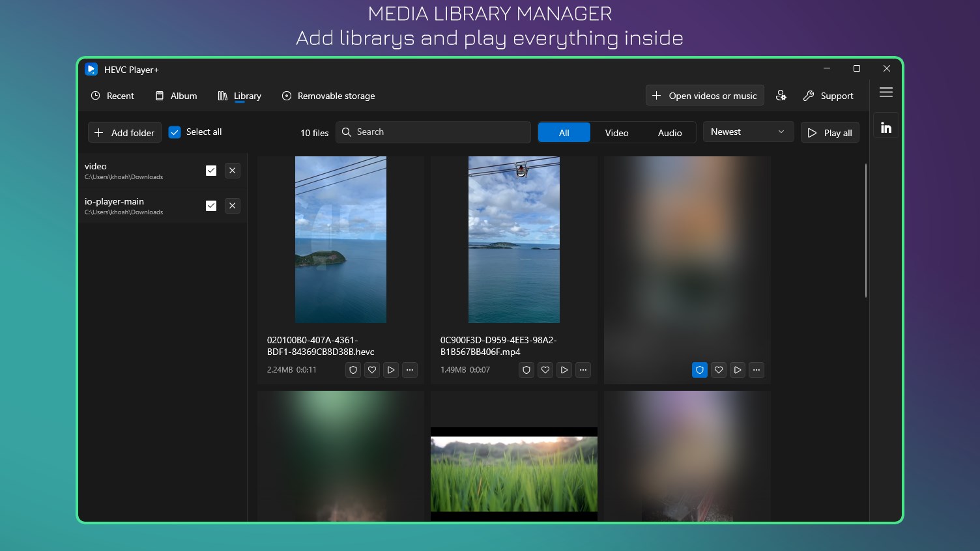
Task: Open the 020100B0 island video thumbnail
Action: tap(341, 240)
